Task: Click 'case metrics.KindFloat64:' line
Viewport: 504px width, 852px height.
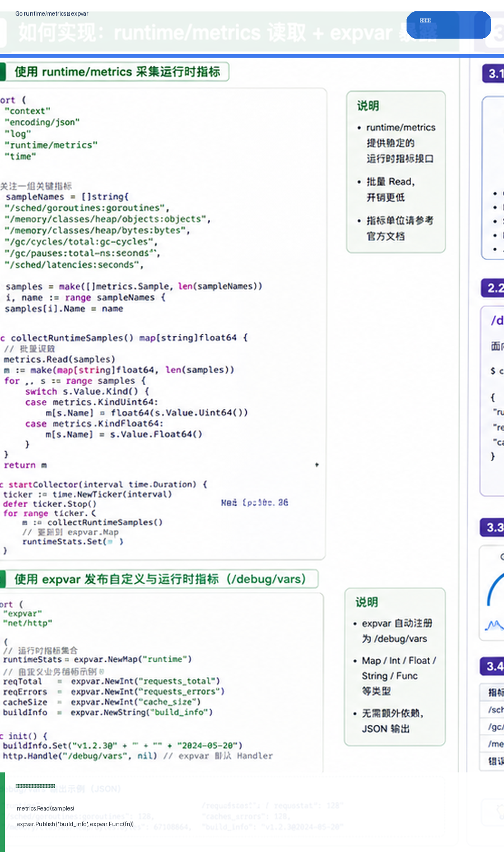Action: click(94, 423)
